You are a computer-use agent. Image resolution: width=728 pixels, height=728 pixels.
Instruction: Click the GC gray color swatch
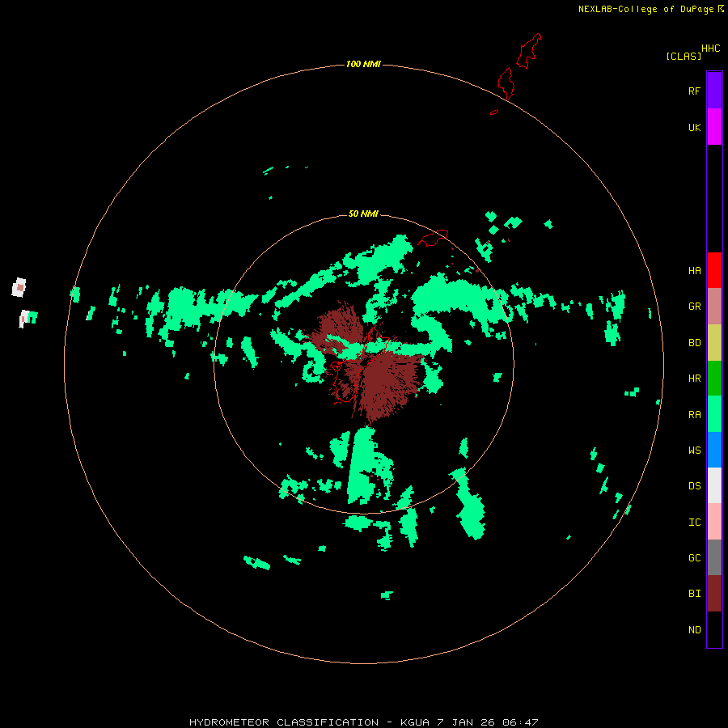(714, 557)
